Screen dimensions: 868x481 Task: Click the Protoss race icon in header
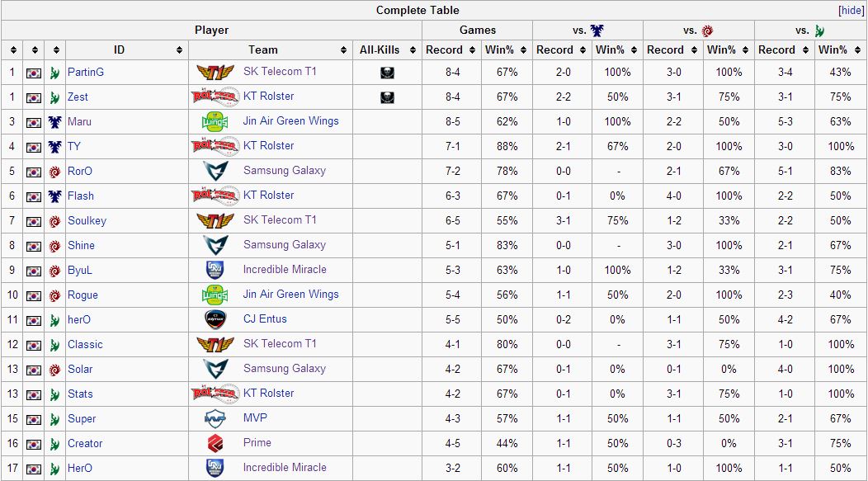point(819,31)
